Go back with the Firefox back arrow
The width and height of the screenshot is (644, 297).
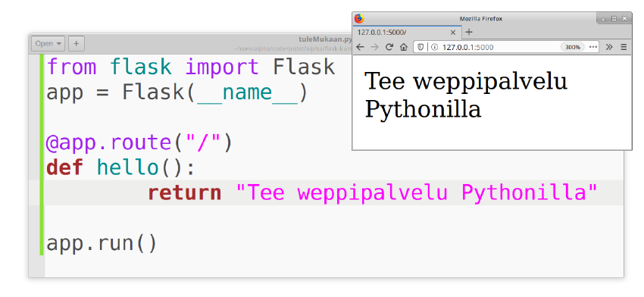point(360,47)
